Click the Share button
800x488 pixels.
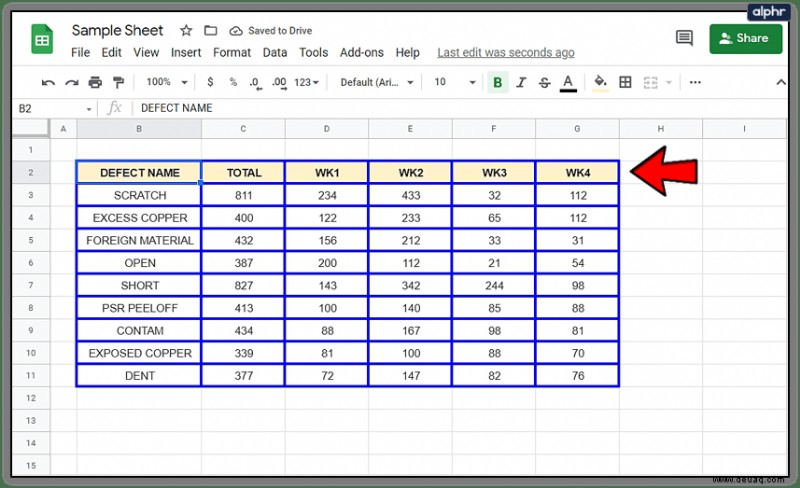(x=745, y=38)
